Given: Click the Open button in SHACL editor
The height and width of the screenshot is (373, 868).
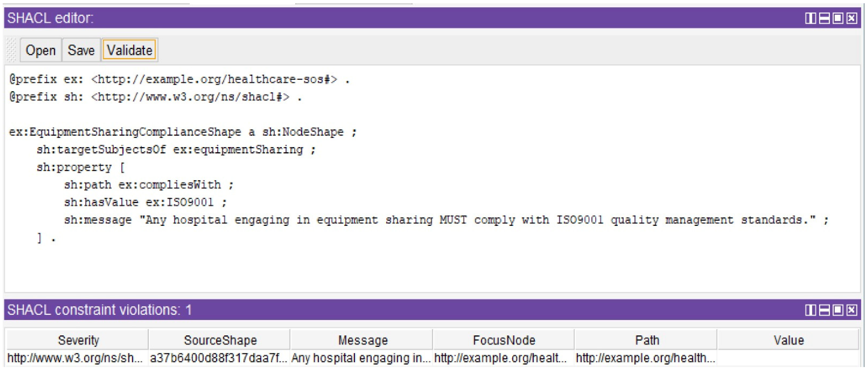Looking at the screenshot, I should click(x=41, y=50).
